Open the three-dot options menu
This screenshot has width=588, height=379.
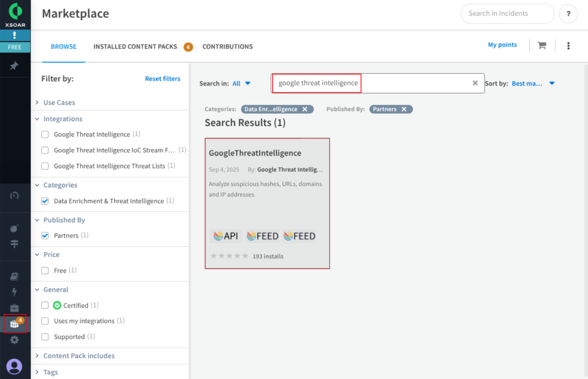(x=568, y=46)
